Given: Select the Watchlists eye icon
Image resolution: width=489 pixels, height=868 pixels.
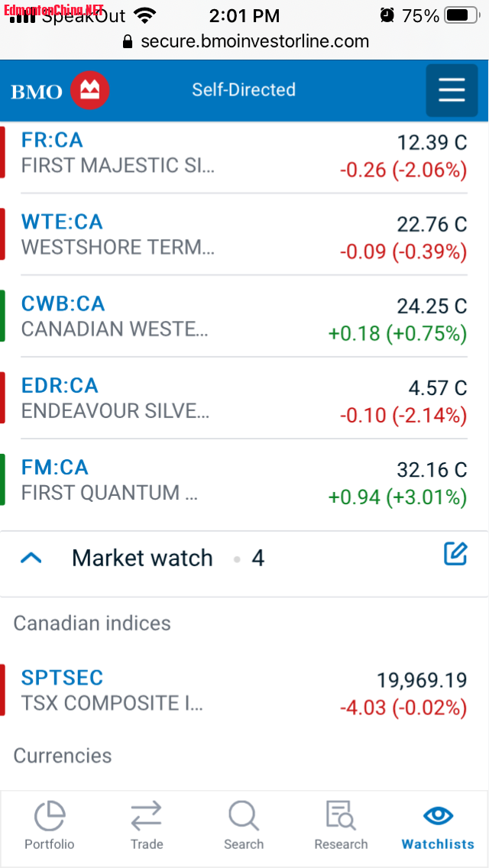Looking at the screenshot, I should (x=438, y=815).
